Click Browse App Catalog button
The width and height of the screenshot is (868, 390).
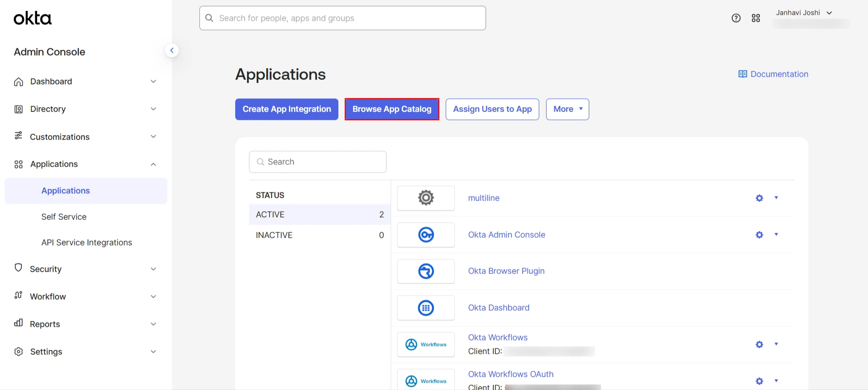[x=392, y=109]
